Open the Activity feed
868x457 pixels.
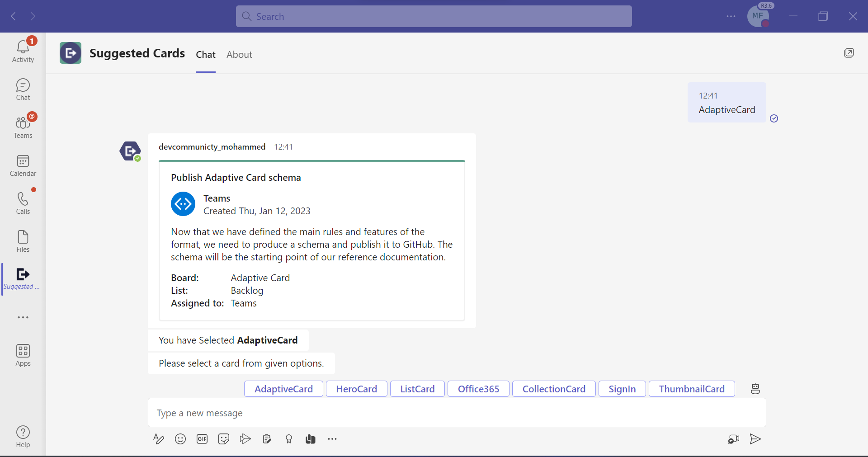point(23,51)
